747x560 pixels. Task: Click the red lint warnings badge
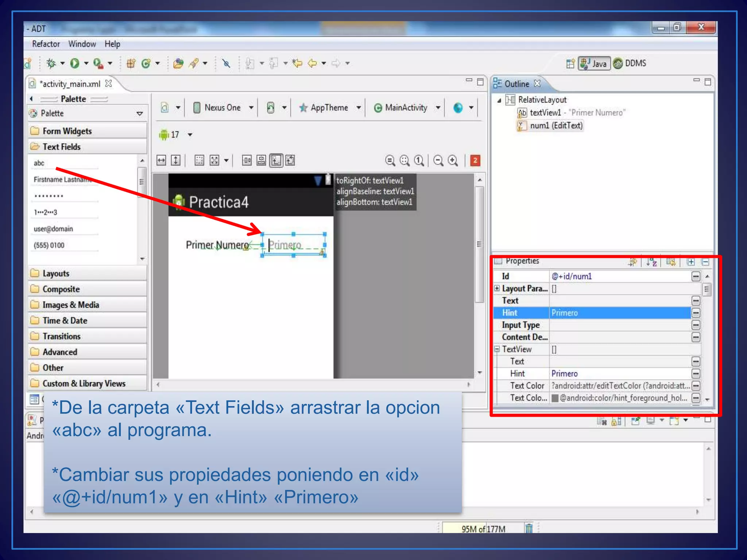pos(475,160)
